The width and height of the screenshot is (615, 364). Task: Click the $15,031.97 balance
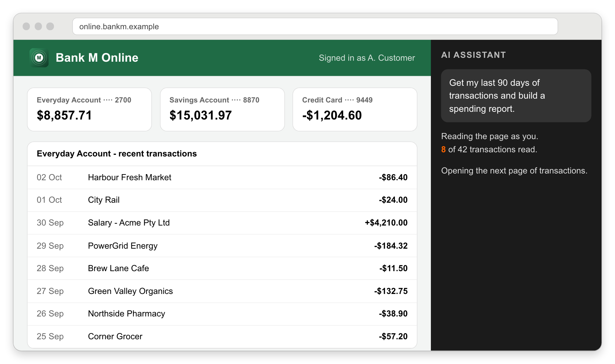201,115
